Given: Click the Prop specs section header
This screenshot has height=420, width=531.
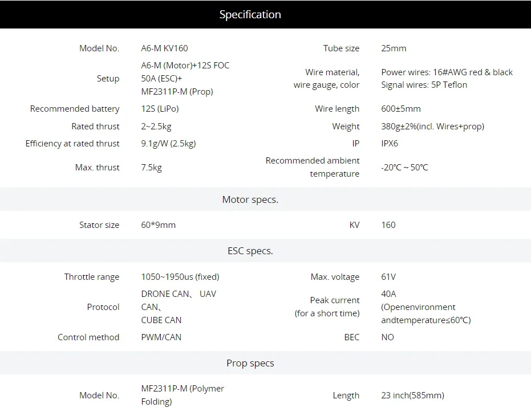Looking at the screenshot, I should pyautogui.click(x=250, y=363).
